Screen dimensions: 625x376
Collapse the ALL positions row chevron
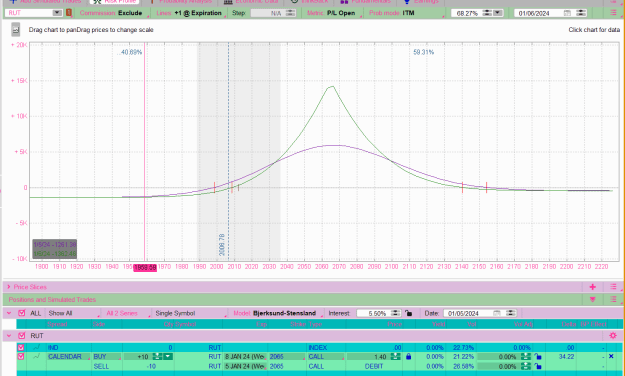(x=9, y=313)
